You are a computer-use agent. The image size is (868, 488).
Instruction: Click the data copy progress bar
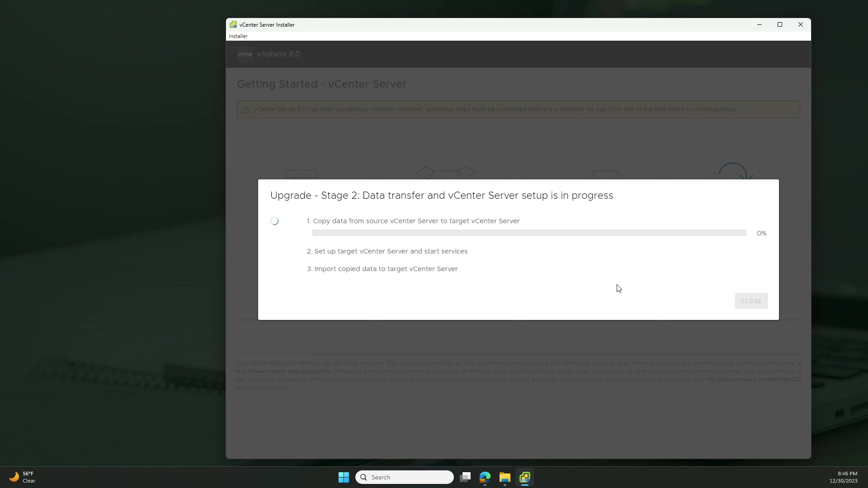(529, 233)
